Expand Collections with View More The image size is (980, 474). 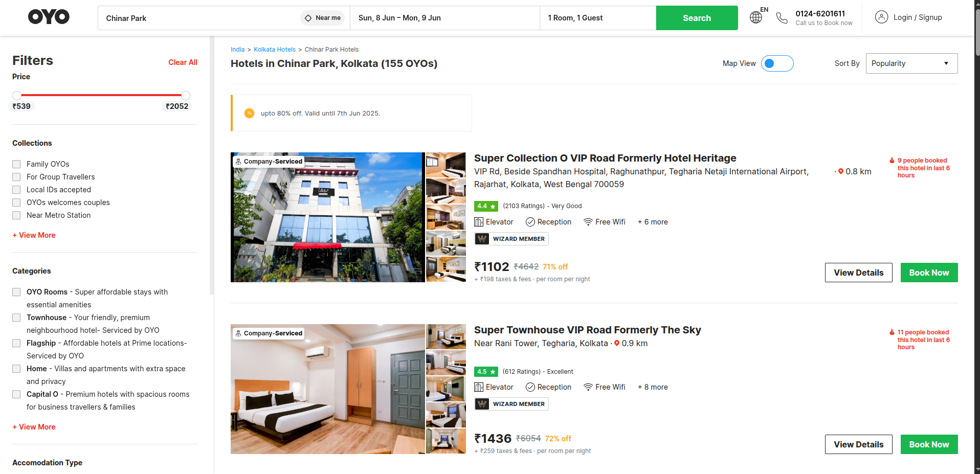coord(34,235)
